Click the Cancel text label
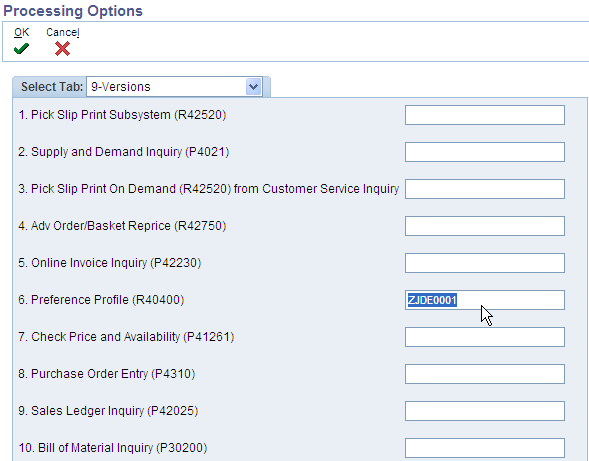Image resolution: width=589 pixels, height=461 pixels. tap(63, 32)
